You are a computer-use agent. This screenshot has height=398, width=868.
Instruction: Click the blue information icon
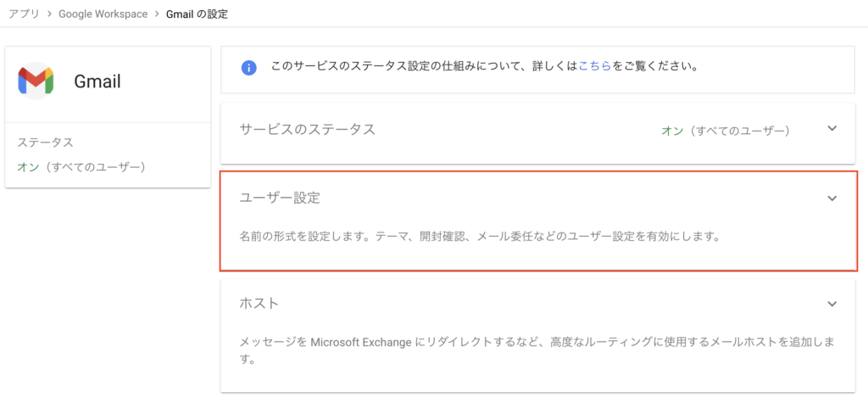point(248,68)
